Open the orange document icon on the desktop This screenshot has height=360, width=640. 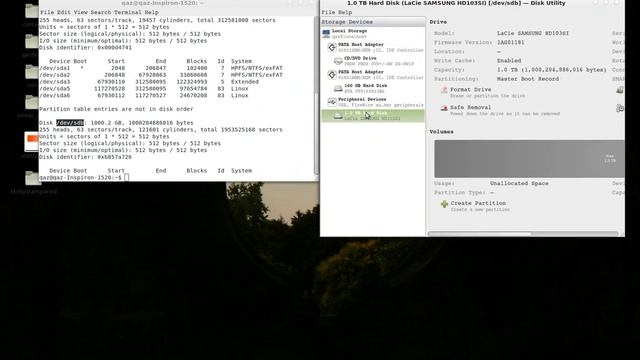tap(31, 142)
